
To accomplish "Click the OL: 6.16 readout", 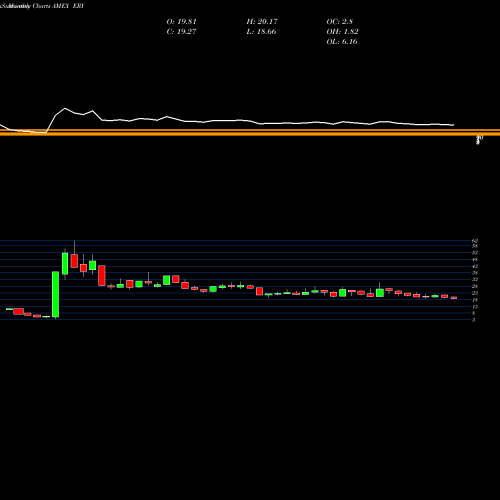I will [x=342, y=42].
